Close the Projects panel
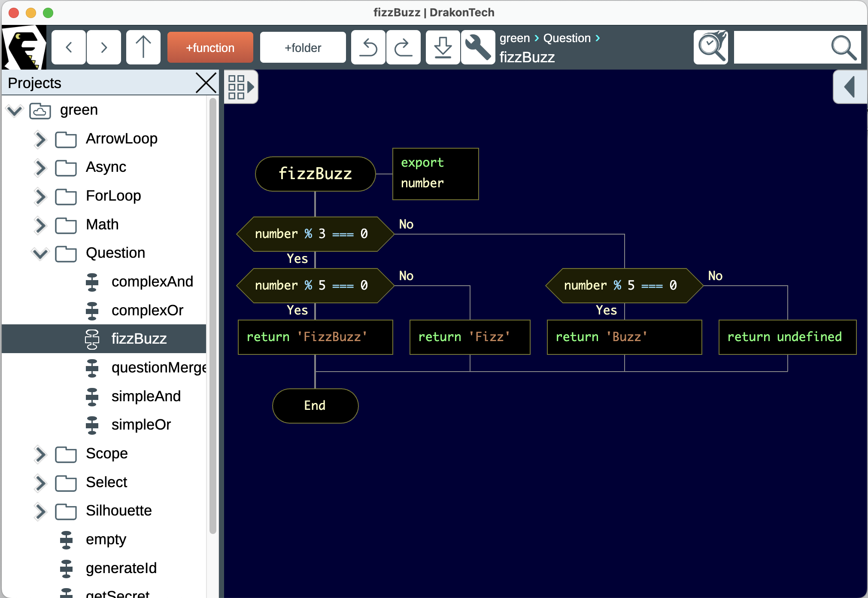This screenshot has height=598, width=868. point(206,83)
